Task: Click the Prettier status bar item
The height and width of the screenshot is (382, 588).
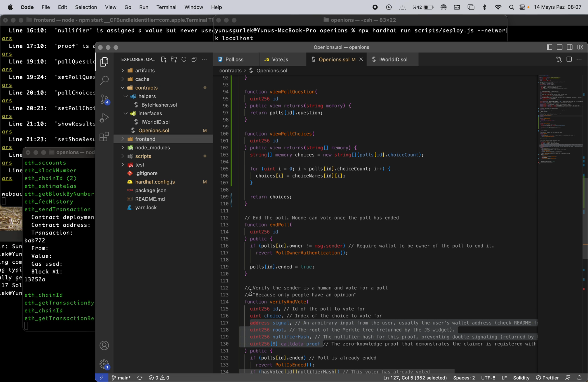Action: coord(547,378)
